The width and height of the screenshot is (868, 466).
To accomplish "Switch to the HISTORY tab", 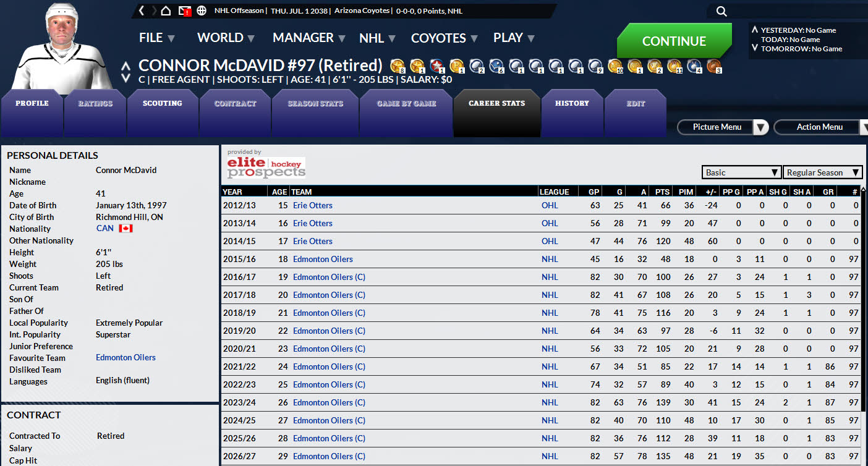I will pyautogui.click(x=572, y=104).
